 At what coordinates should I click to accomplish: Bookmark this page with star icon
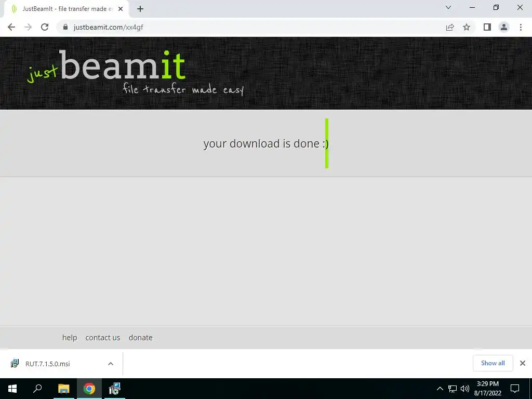click(x=467, y=27)
